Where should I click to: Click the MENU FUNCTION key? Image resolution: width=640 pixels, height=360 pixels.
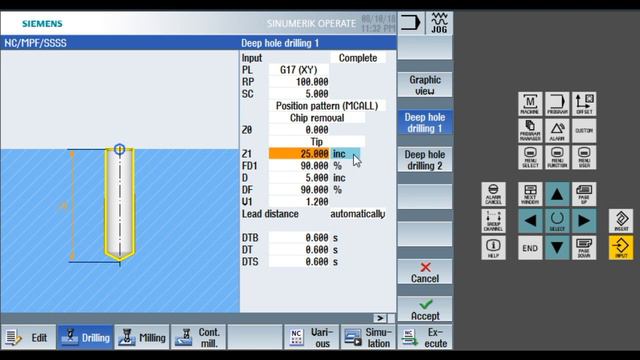point(557,157)
